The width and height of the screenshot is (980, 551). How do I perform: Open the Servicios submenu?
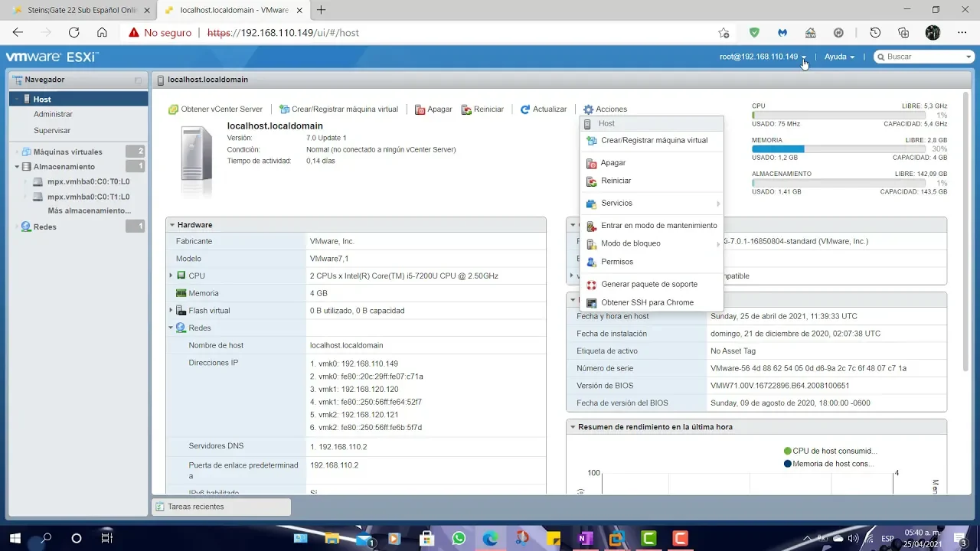pyautogui.click(x=617, y=204)
